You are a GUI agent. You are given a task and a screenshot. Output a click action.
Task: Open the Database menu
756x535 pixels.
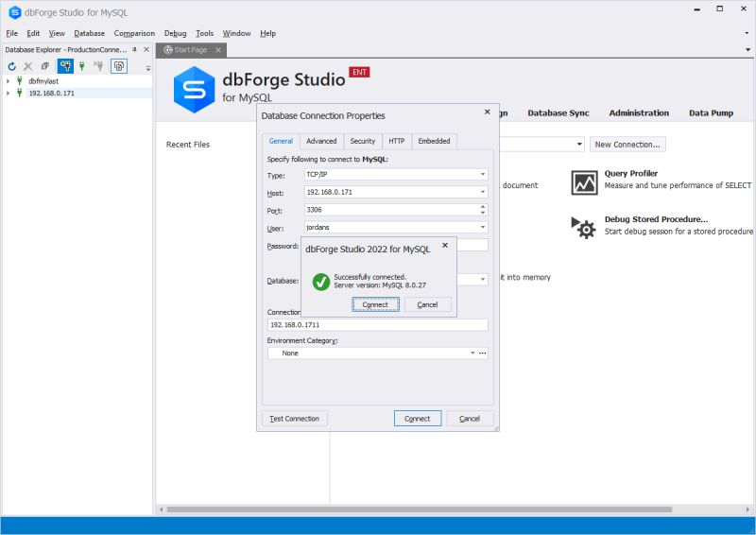pyautogui.click(x=89, y=33)
